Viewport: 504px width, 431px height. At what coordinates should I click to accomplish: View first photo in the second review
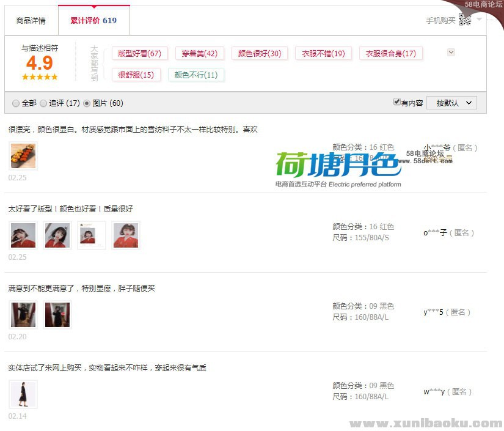[x=23, y=235]
